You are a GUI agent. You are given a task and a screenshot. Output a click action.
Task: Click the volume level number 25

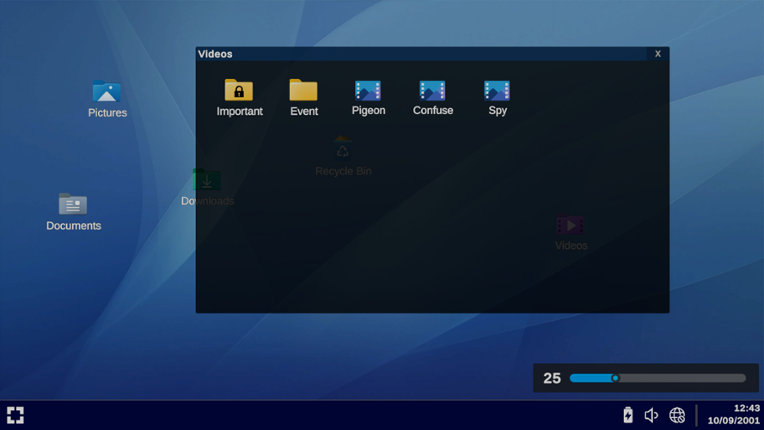click(x=552, y=378)
